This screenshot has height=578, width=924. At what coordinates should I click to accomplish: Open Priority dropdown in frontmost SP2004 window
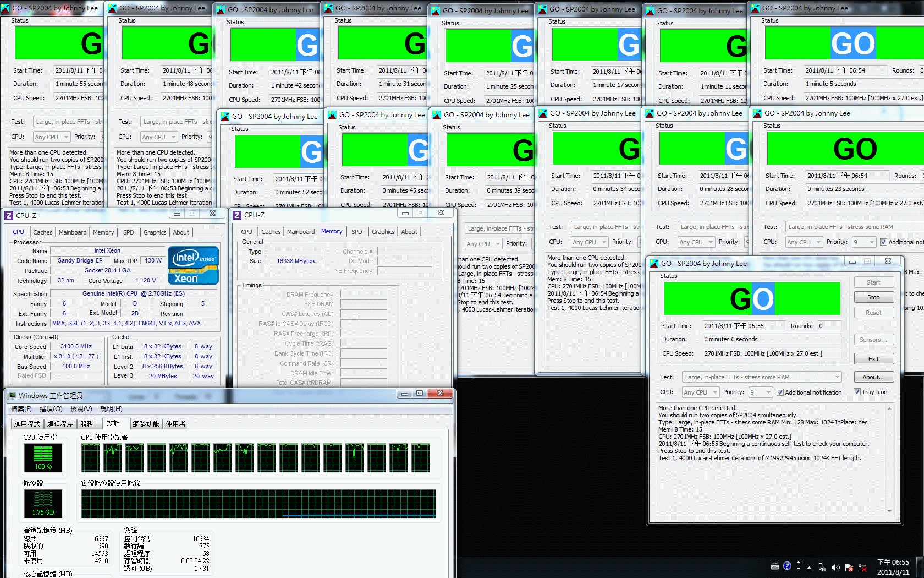coord(768,392)
